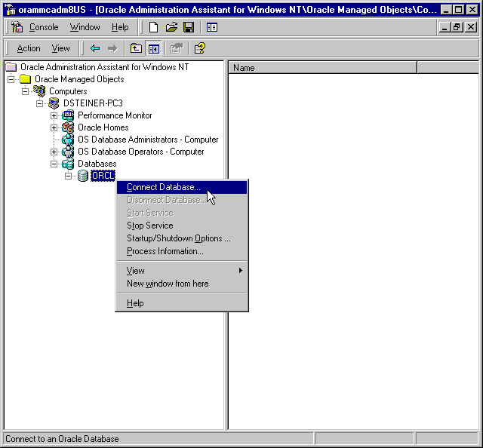Collapse the Databases tree node
The image size is (483, 448).
tap(54, 164)
